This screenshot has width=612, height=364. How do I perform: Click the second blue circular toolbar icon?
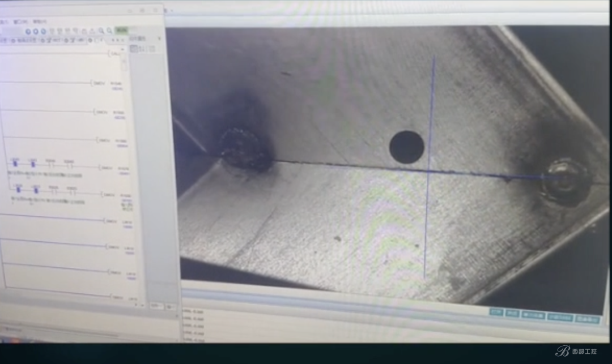point(36,32)
